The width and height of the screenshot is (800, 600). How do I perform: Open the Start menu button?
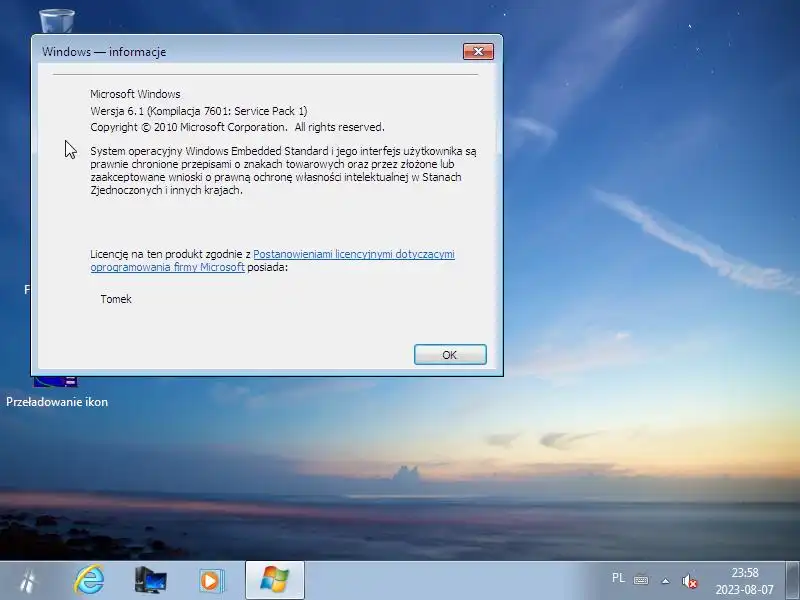click(x=28, y=581)
